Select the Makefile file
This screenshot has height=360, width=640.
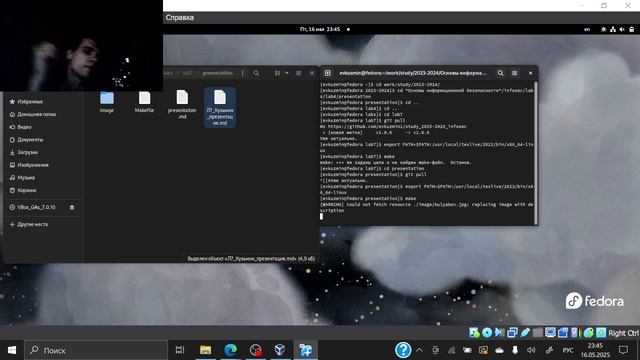click(x=144, y=102)
